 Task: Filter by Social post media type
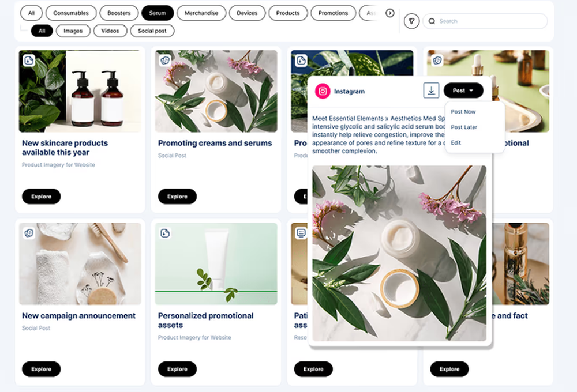152,31
